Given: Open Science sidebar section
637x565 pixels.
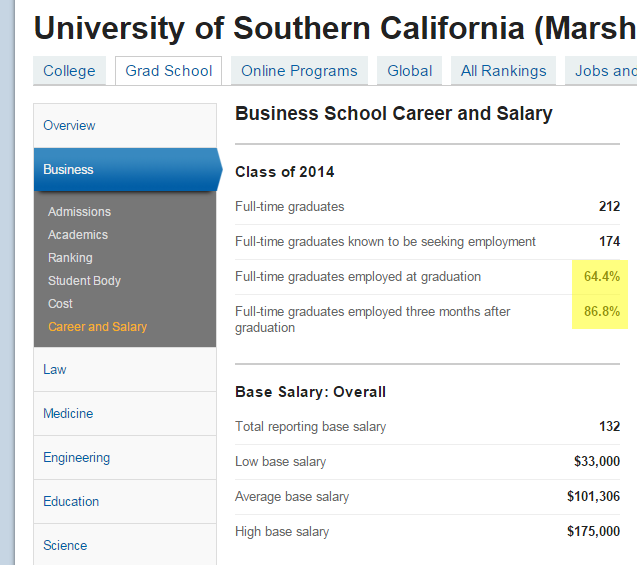Looking at the screenshot, I should (x=65, y=546).
